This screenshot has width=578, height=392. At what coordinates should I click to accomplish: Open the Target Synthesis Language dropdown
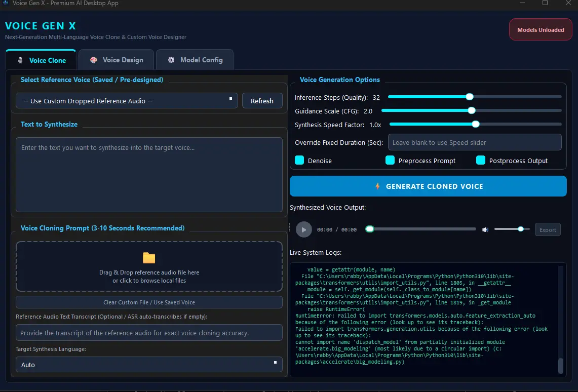[149, 365]
